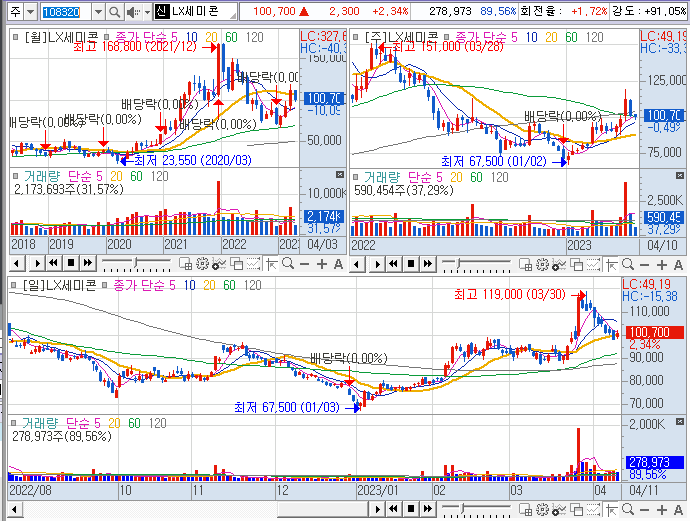Close the monthly volume sub-panel

(x=339, y=175)
